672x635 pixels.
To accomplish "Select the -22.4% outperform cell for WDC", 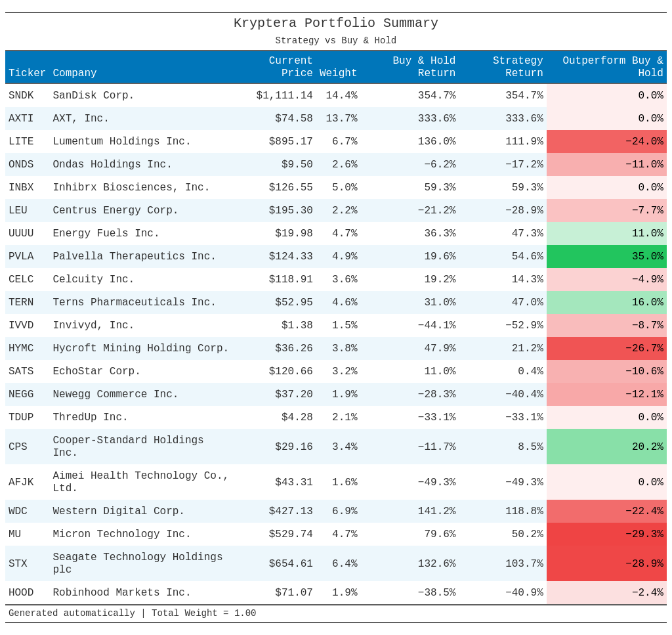I will click(x=606, y=511).
